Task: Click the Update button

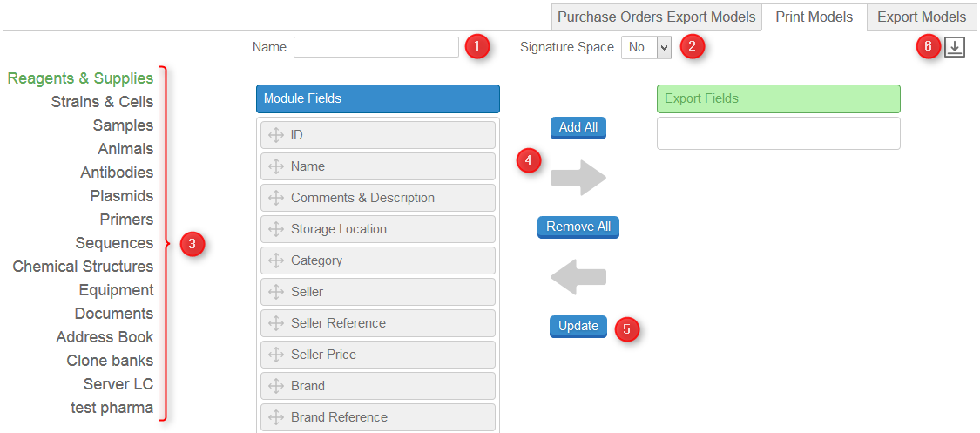Action: pyautogui.click(x=578, y=326)
